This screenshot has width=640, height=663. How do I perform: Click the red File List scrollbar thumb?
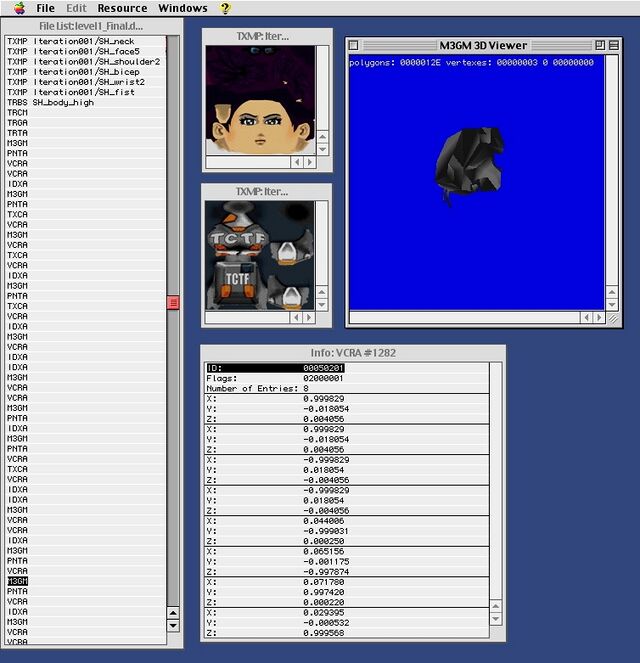coord(173,302)
